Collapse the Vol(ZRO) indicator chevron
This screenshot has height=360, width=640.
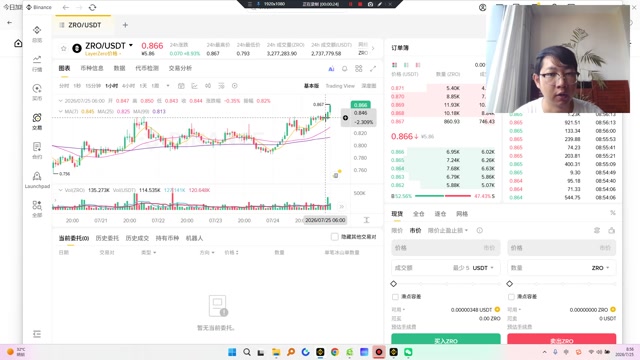61,190
